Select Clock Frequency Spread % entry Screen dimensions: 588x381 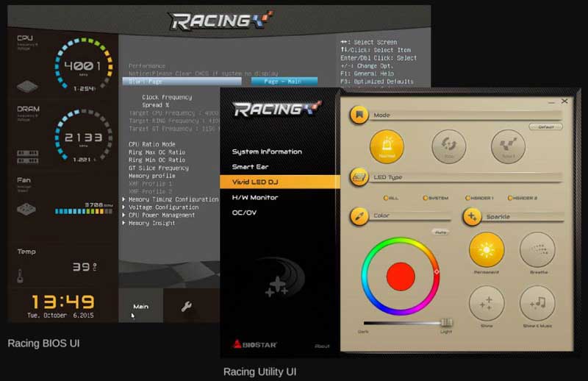click(167, 101)
